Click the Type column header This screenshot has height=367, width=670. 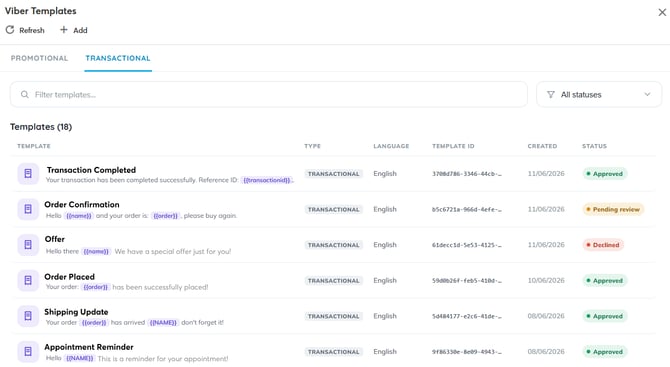(x=312, y=146)
